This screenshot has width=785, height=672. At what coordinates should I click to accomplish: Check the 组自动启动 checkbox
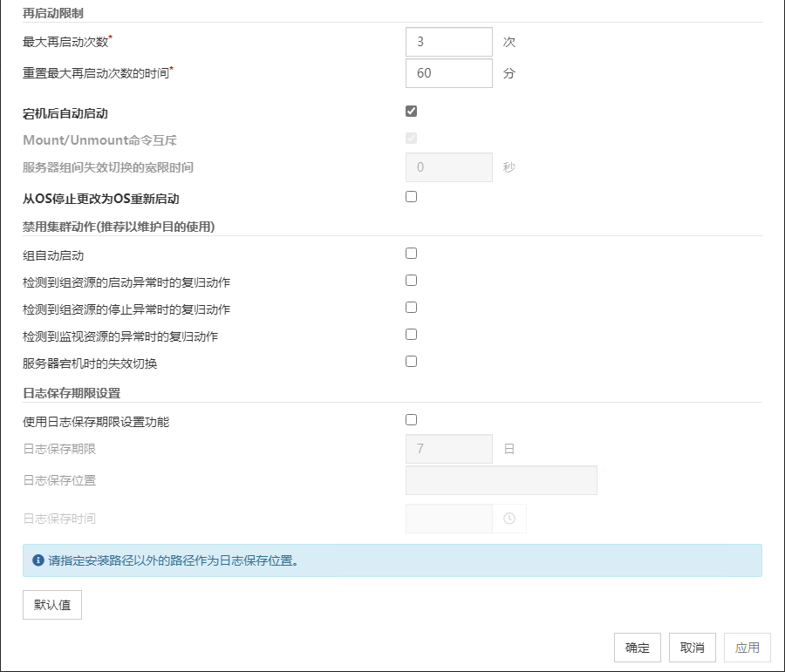(x=412, y=254)
